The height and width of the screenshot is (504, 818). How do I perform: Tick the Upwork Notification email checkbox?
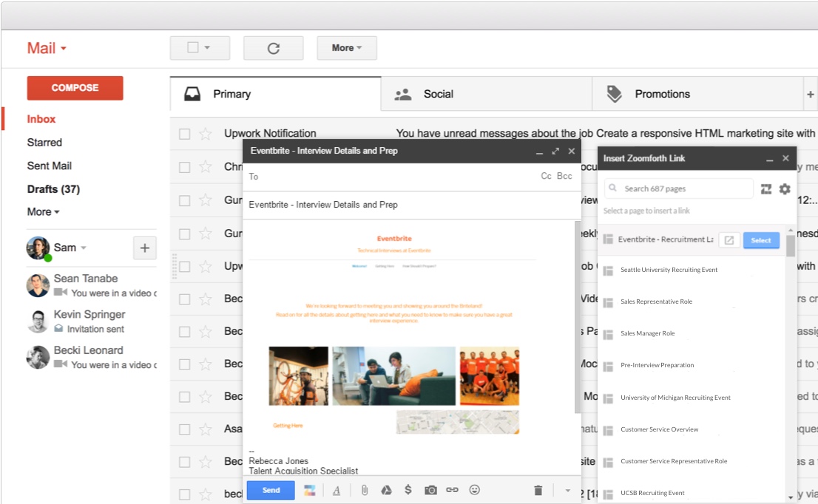[x=184, y=134]
